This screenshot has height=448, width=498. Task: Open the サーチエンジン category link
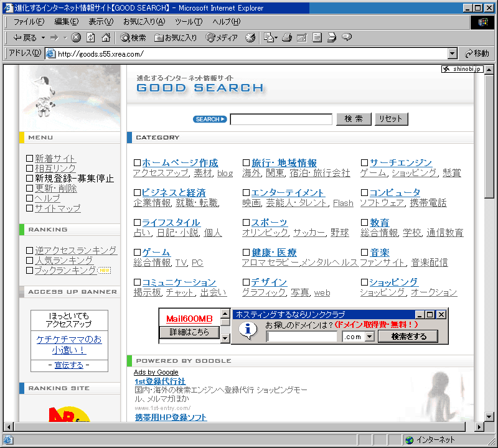click(x=401, y=163)
